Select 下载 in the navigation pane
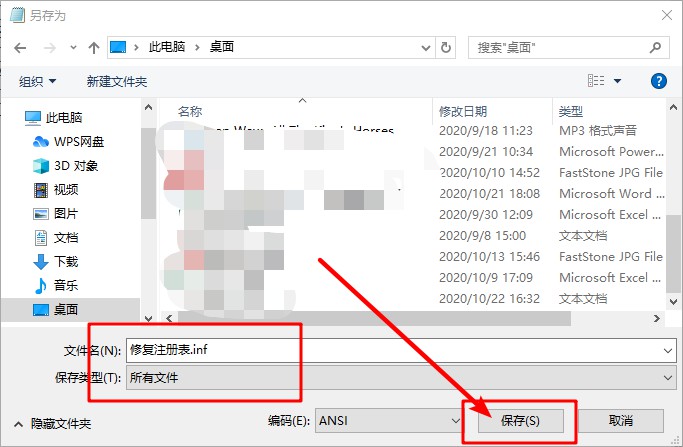This screenshot has width=683, height=447. tap(66, 262)
